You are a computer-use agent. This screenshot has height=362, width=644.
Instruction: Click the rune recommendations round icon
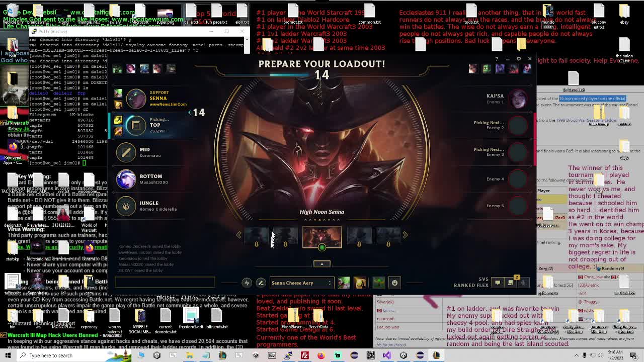point(247,283)
